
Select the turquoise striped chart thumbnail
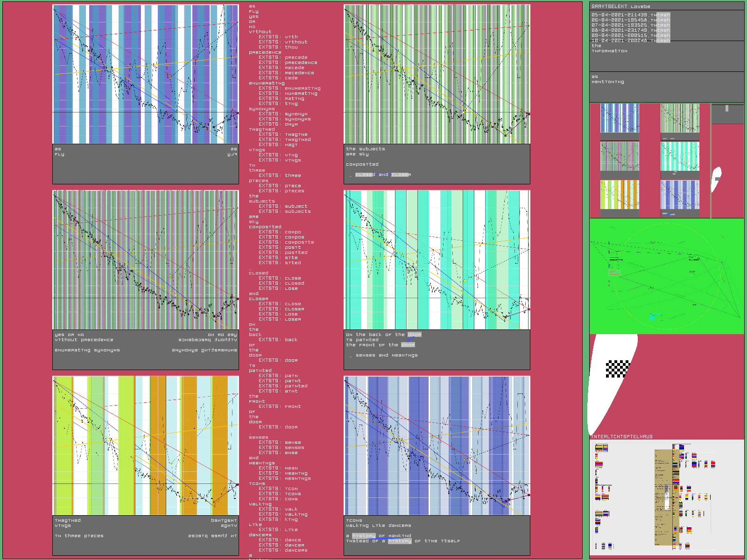click(x=680, y=156)
